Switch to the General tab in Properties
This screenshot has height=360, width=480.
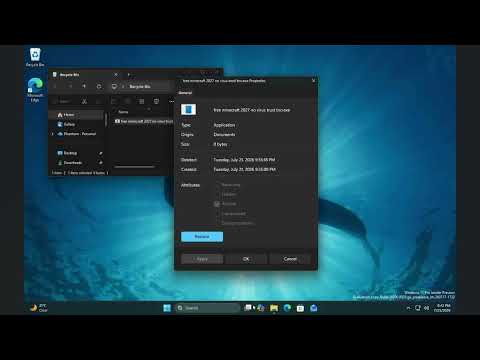(x=185, y=93)
